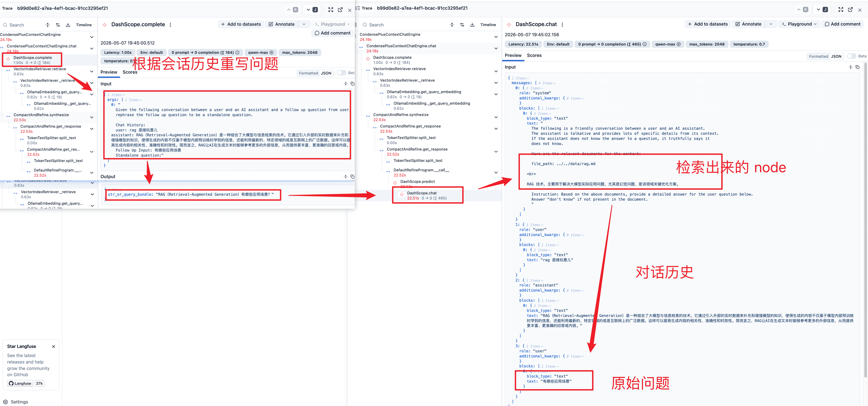Enter fullscreen view of the right trace
This screenshot has height=406, width=868.
[x=841, y=9]
